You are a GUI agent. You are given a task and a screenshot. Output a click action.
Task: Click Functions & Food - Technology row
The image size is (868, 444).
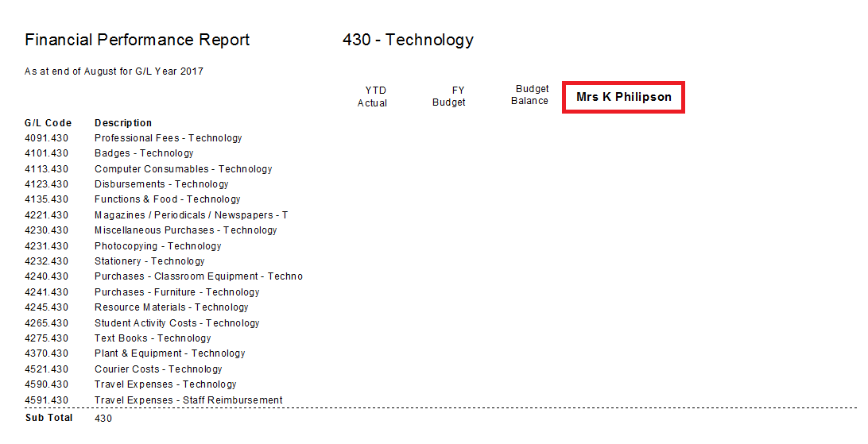pos(167,199)
